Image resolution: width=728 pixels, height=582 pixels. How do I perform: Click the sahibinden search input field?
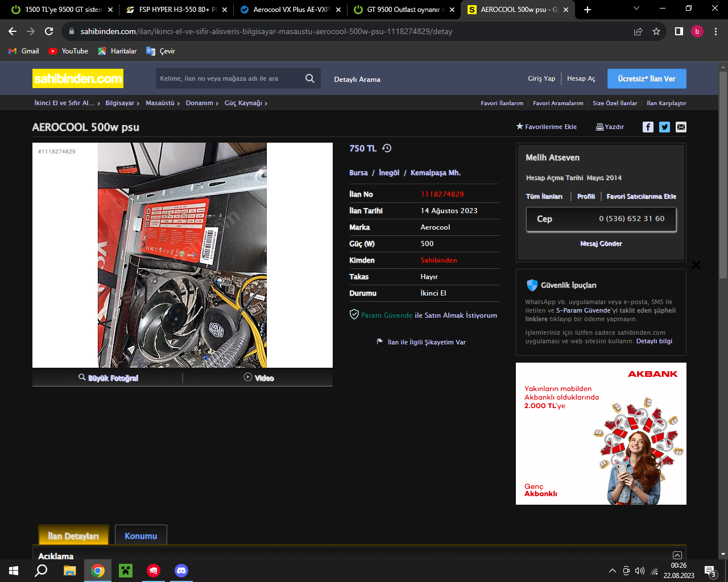(229, 78)
